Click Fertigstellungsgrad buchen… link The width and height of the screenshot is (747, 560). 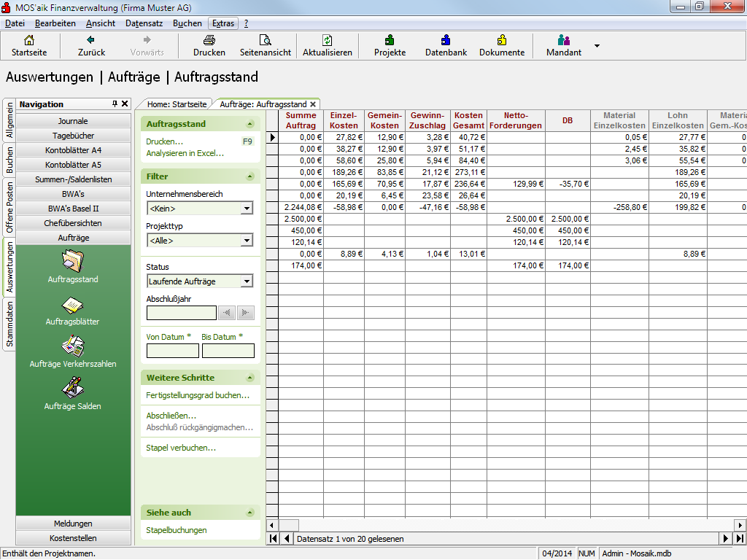[198, 395]
